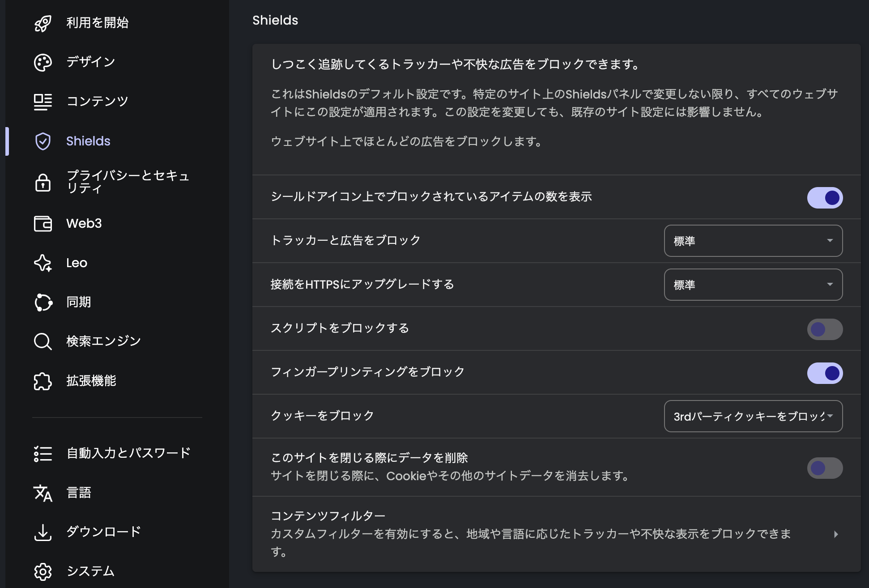Open the クッキーをブロック dropdown
Screen dimensions: 869x588
click(753, 416)
